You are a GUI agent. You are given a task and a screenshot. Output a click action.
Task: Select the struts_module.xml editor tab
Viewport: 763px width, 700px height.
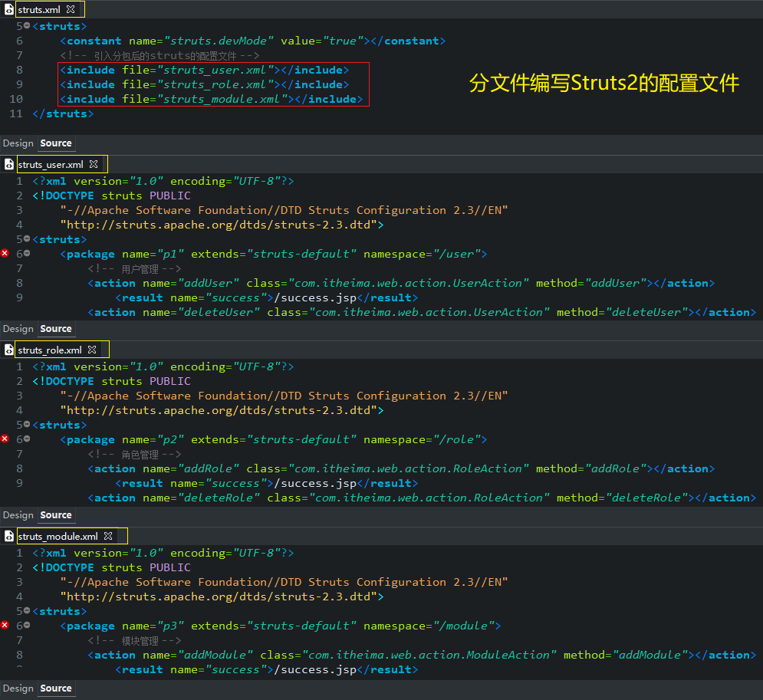point(58,536)
